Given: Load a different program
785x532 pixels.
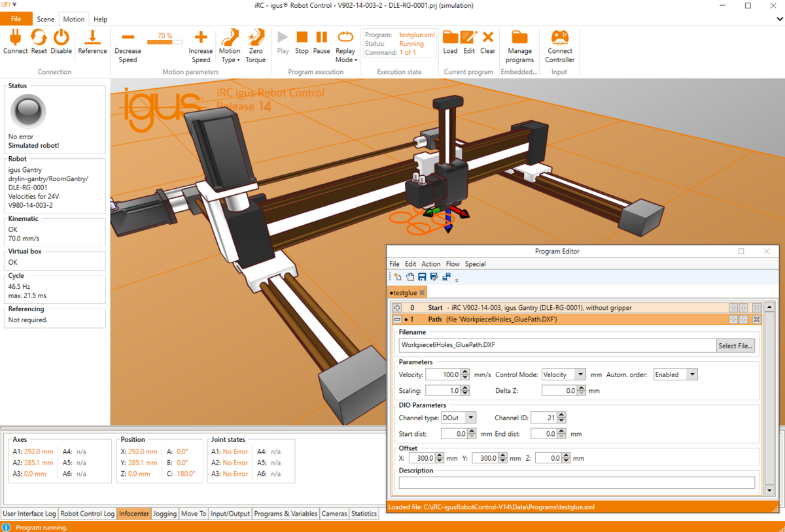Looking at the screenshot, I should [450, 42].
